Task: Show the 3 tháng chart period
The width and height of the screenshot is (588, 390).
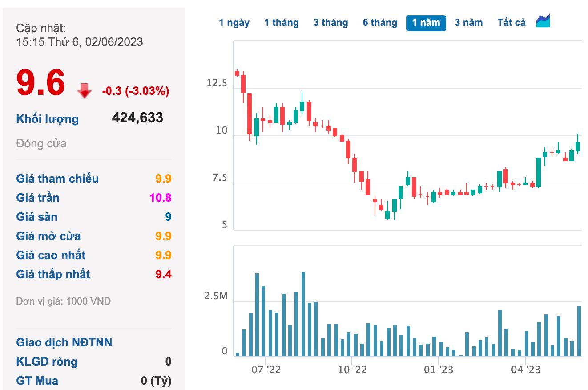Action: coord(330,22)
